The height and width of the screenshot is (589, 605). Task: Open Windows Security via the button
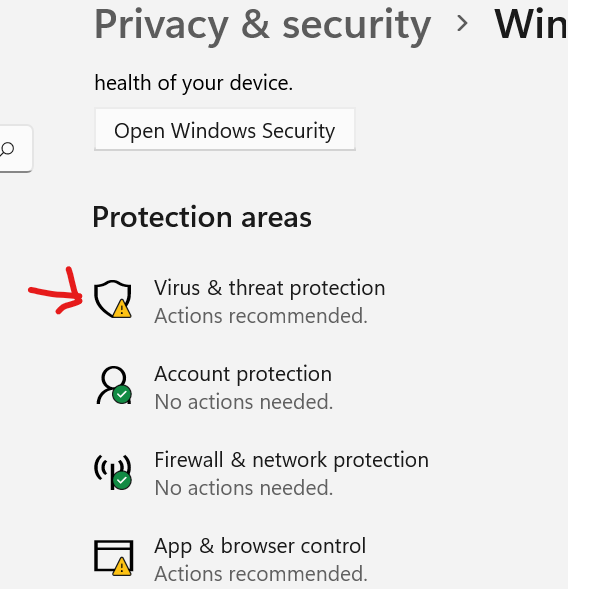coord(225,130)
